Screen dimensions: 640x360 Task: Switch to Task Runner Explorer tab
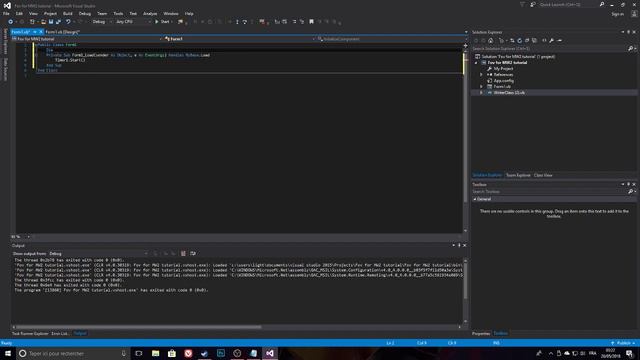coord(30,333)
